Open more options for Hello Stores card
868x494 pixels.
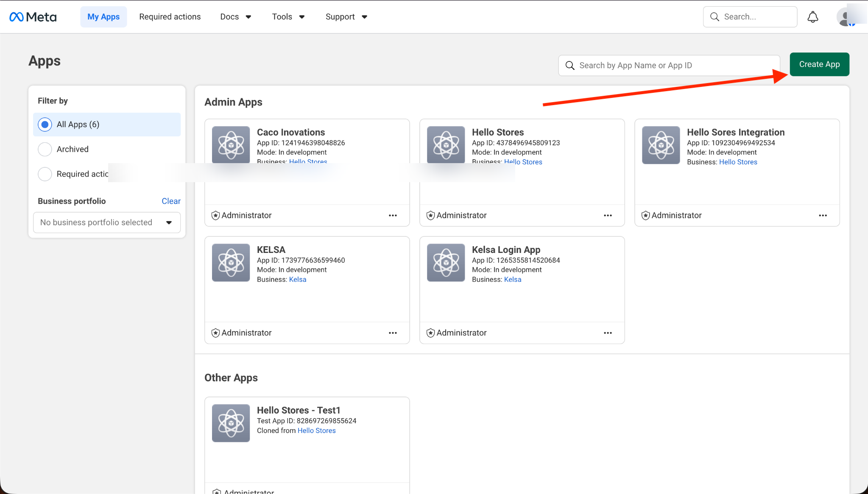click(x=608, y=215)
